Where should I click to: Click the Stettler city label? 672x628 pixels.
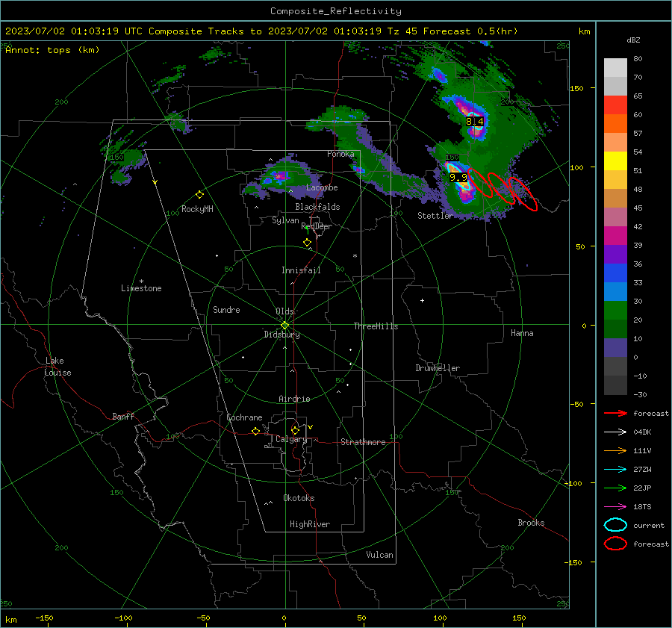[x=435, y=216]
